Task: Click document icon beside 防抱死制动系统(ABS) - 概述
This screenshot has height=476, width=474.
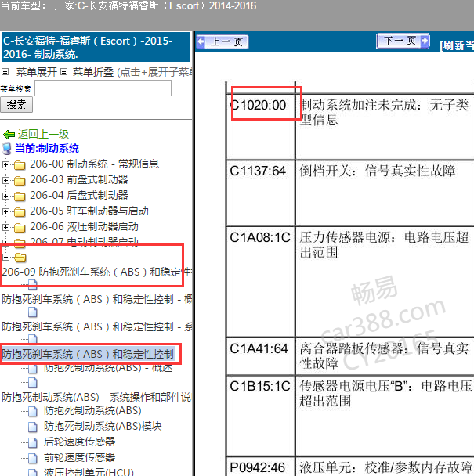Action: coord(33,369)
